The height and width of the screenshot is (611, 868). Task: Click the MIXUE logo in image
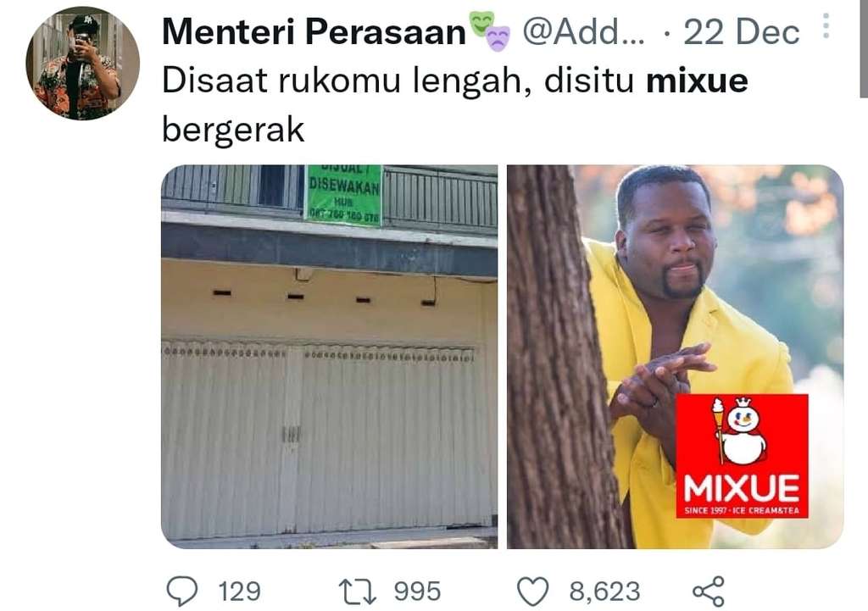[x=742, y=456]
